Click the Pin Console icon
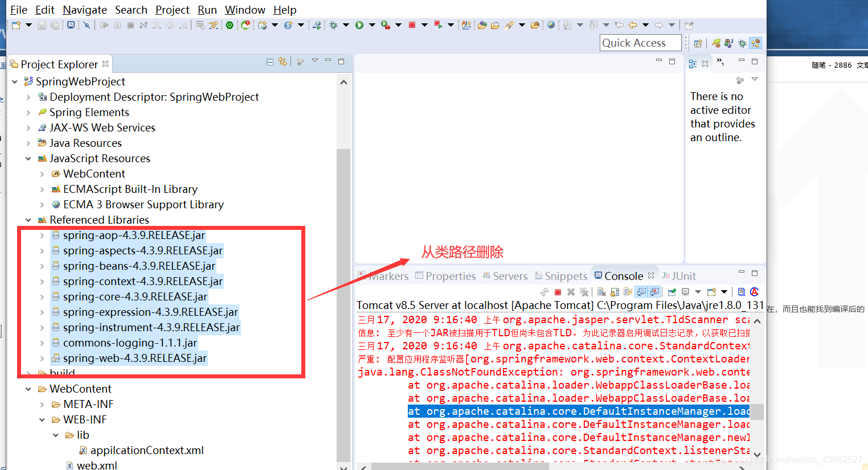Screen dimensions: 868x470 (x=672, y=292)
